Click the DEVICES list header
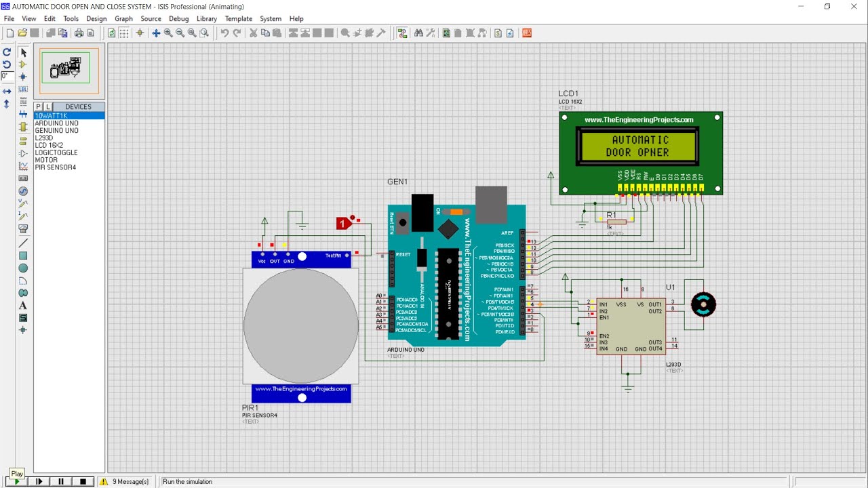 point(78,107)
